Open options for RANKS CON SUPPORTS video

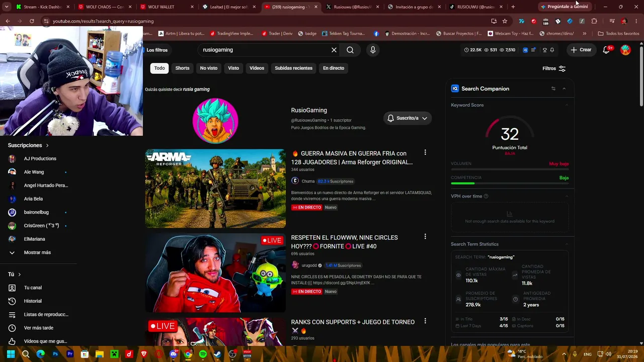click(x=425, y=321)
